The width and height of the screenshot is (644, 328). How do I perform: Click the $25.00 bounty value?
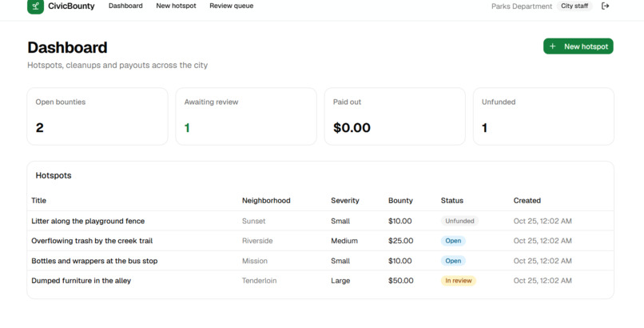[400, 241]
